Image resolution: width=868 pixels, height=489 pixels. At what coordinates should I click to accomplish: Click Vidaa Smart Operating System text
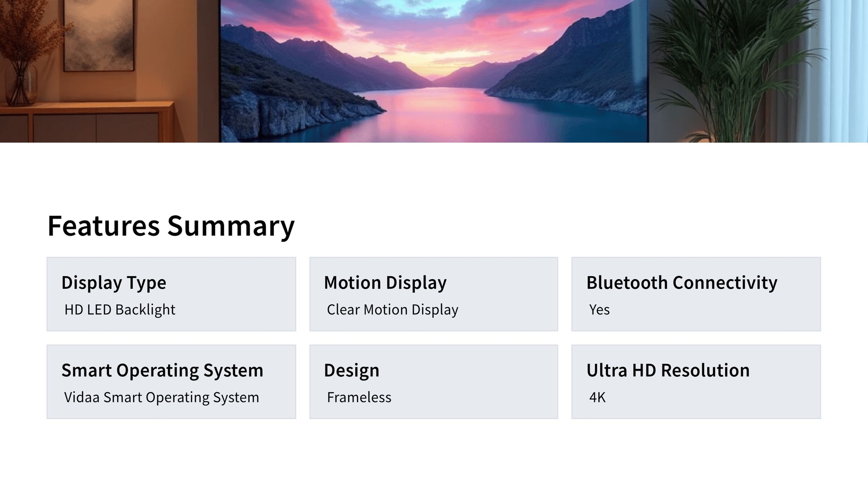click(161, 397)
